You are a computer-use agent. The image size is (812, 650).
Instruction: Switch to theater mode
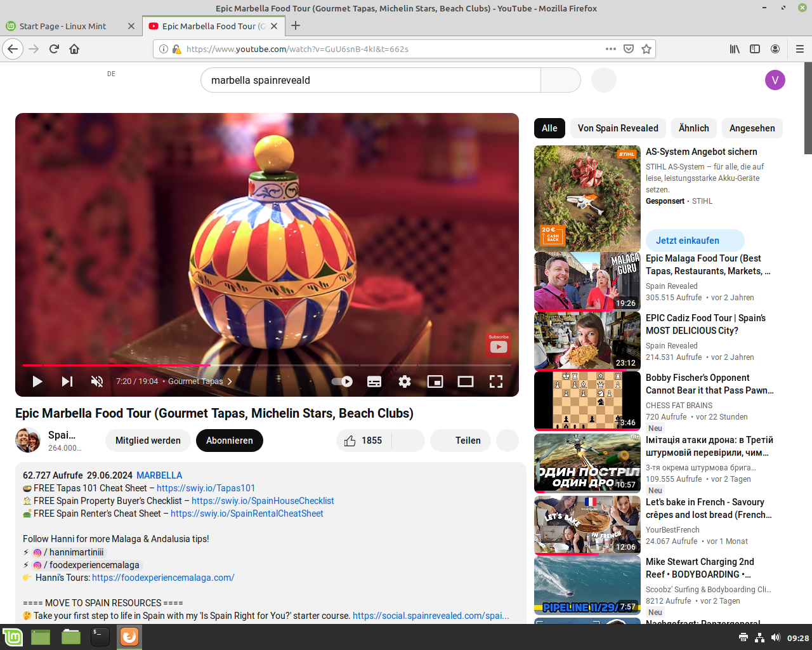click(466, 381)
